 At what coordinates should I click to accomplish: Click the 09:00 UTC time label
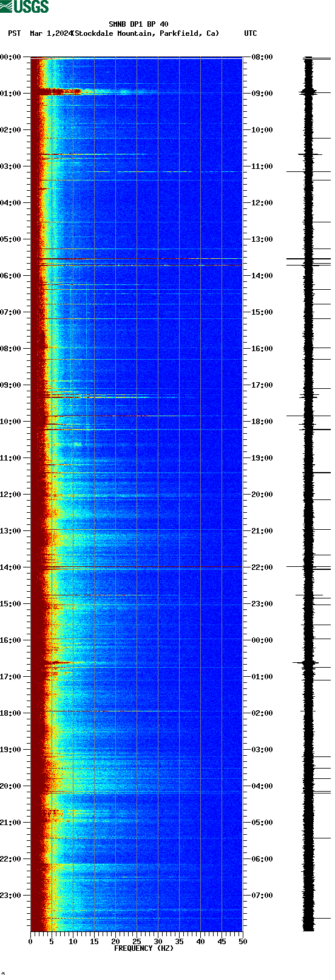pos(262,94)
